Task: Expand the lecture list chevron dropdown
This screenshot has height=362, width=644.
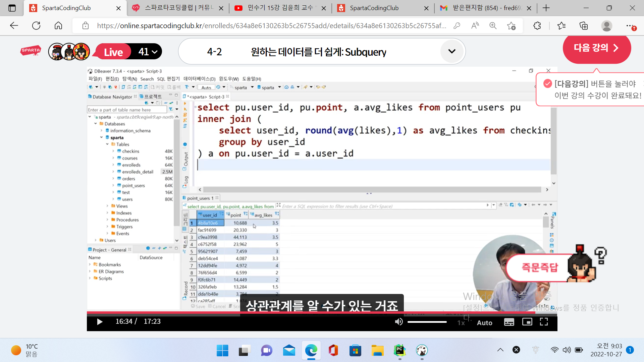Action: tap(452, 51)
